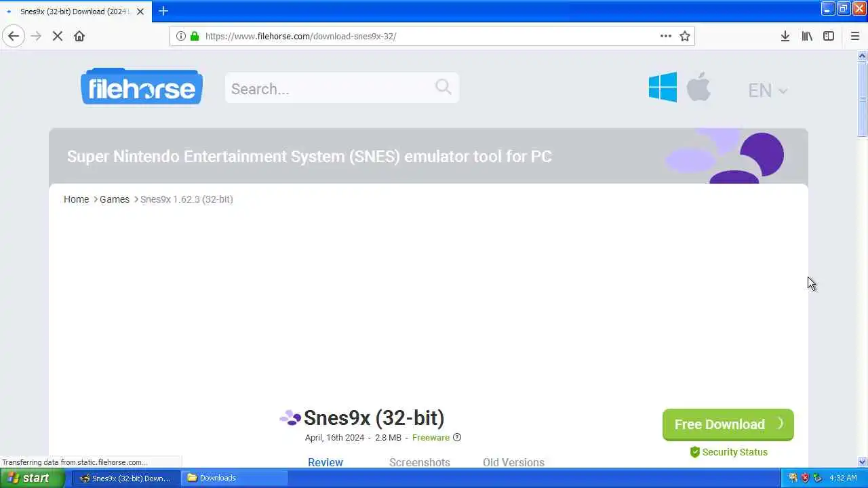Minimize the Firefox window

click(x=828, y=8)
